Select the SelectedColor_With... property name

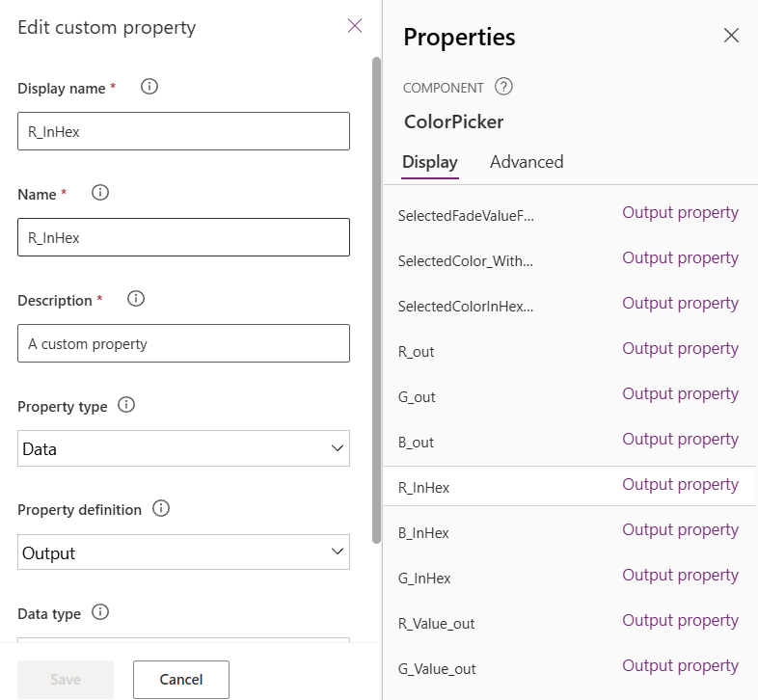click(466, 261)
